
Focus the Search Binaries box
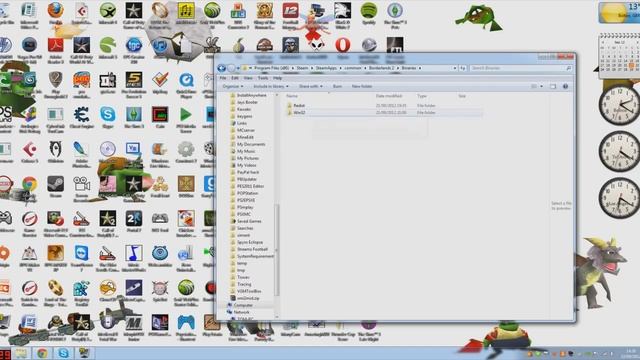click(521, 68)
